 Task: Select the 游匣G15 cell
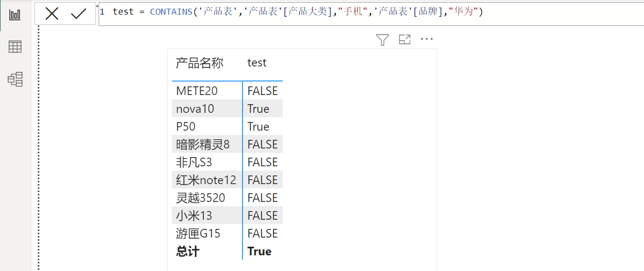coord(207,234)
